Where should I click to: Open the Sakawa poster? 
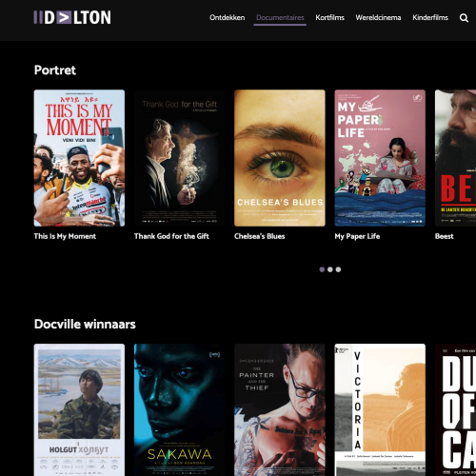coord(179,409)
